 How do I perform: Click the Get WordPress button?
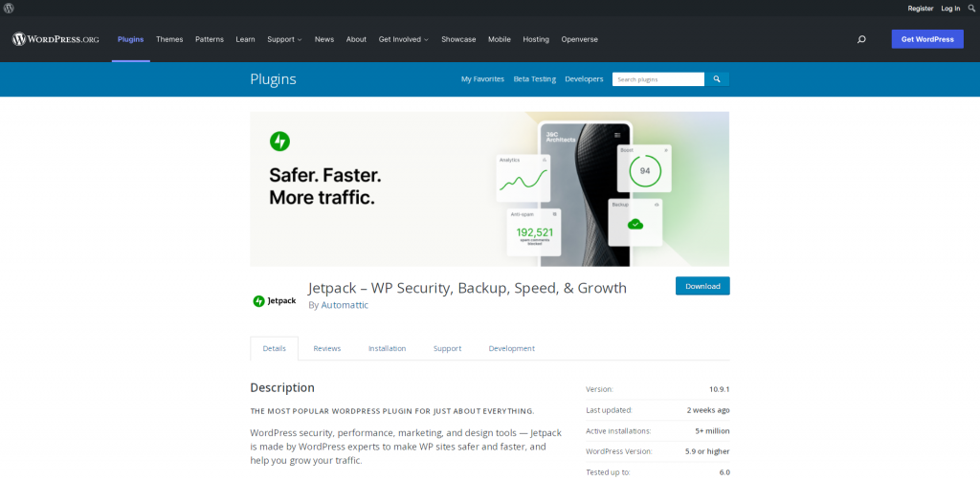927,39
